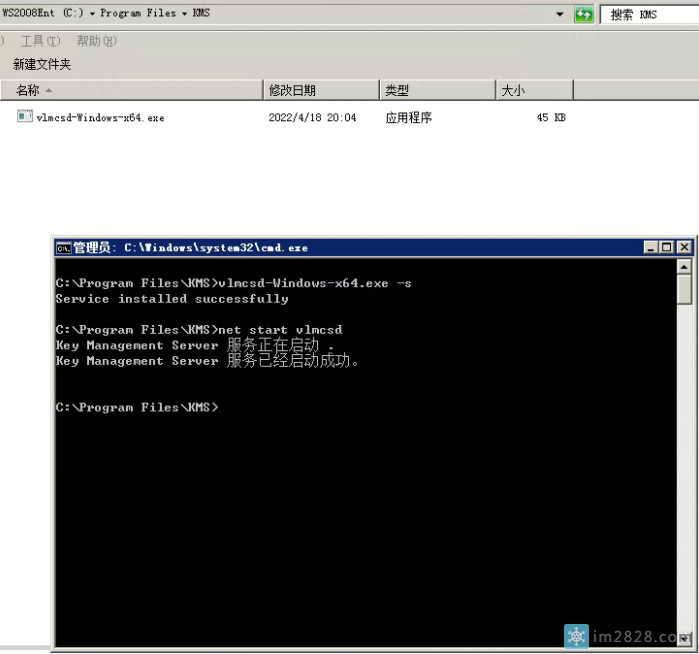Click the cmd vertical scrollbar thumb
The width and height of the screenshot is (699, 654).
click(x=684, y=290)
